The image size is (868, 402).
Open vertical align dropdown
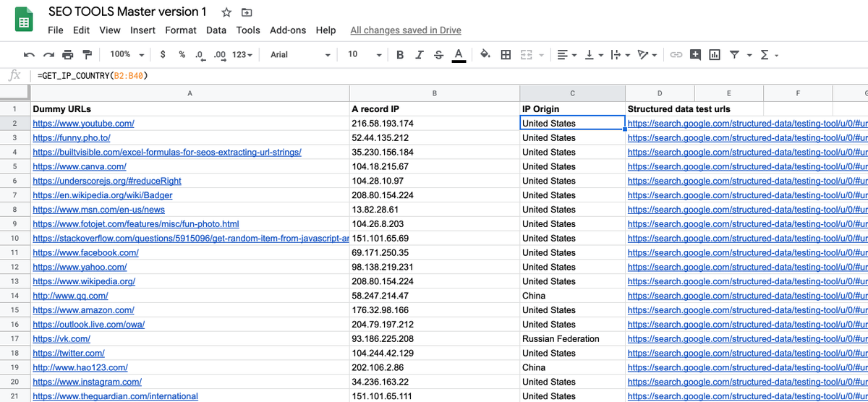594,54
